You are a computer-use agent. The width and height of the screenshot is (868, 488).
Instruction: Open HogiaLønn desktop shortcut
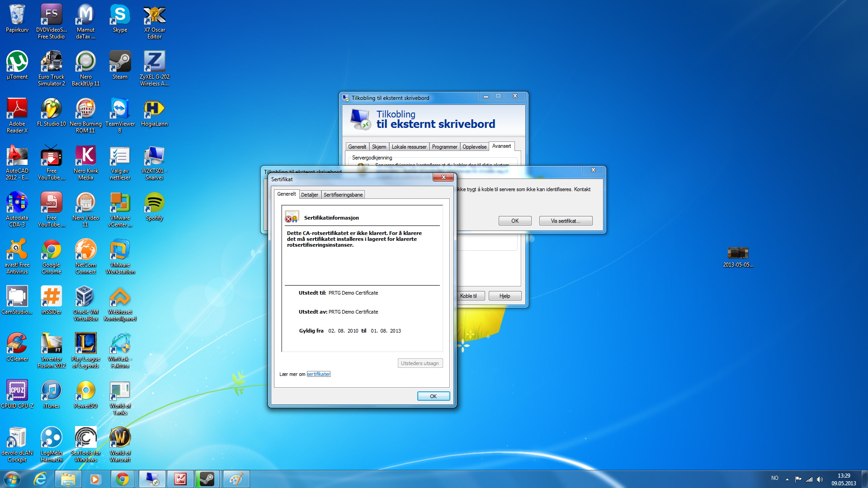(x=155, y=113)
